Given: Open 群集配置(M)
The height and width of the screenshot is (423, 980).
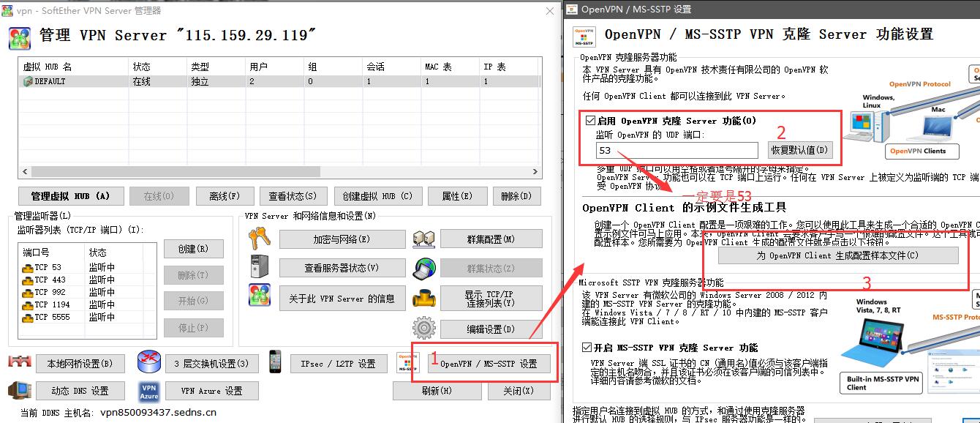Looking at the screenshot, I should click(x=491, y=239).
